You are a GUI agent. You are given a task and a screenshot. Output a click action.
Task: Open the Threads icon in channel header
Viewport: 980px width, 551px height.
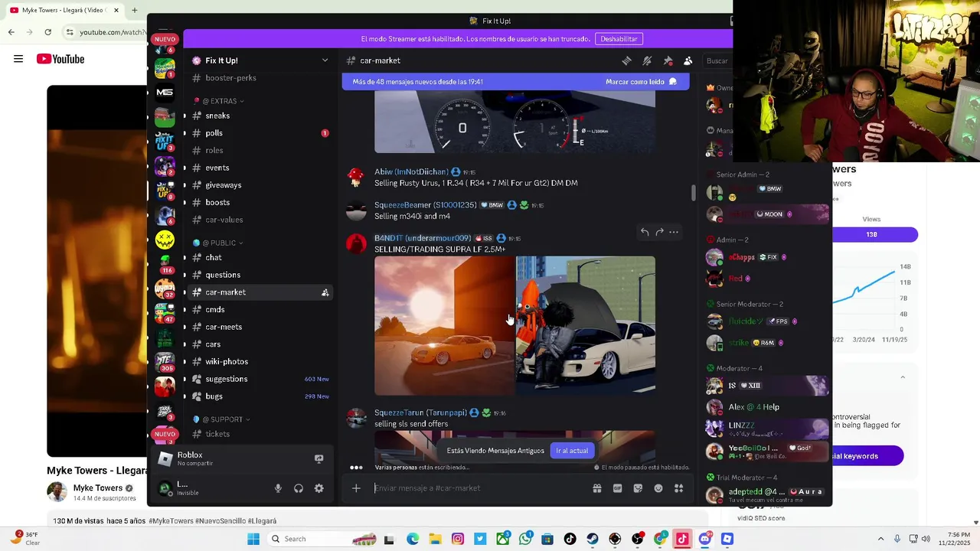pos(626,60)
